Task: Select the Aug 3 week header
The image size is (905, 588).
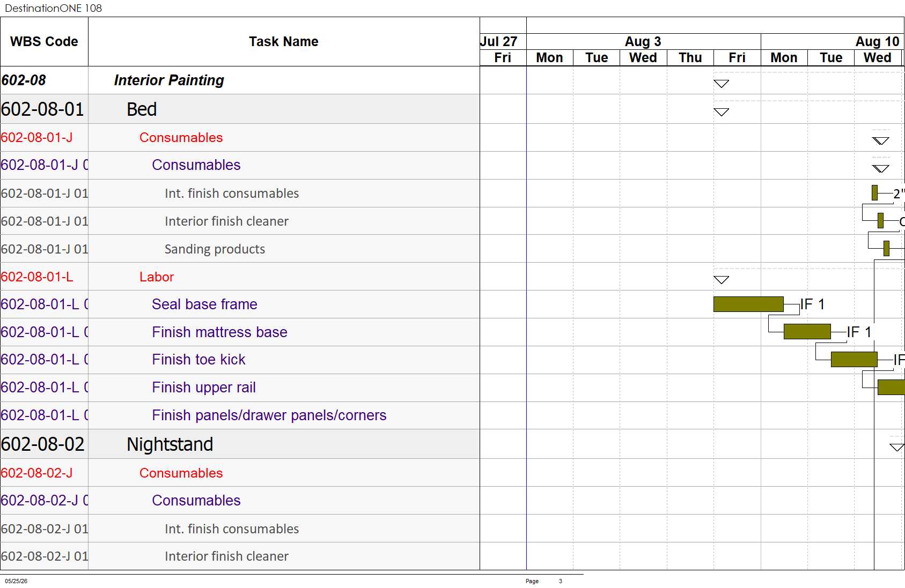Action: pos(643,41)
